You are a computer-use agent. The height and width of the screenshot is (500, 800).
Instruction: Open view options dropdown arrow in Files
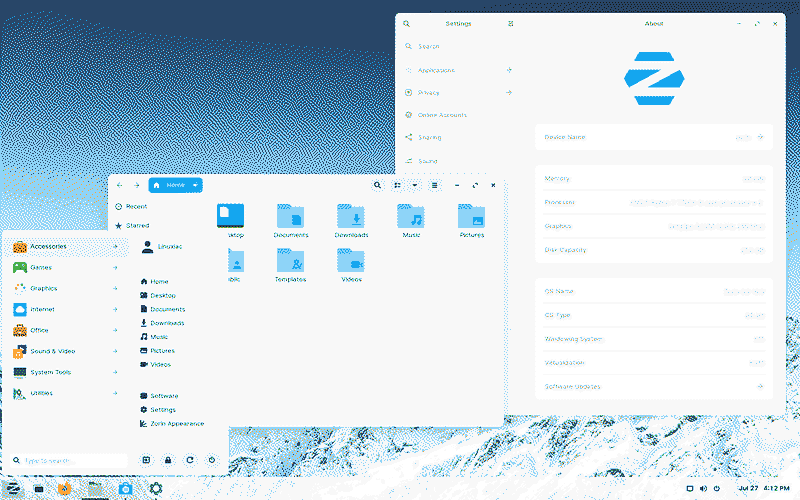click(x=415, y=185)
